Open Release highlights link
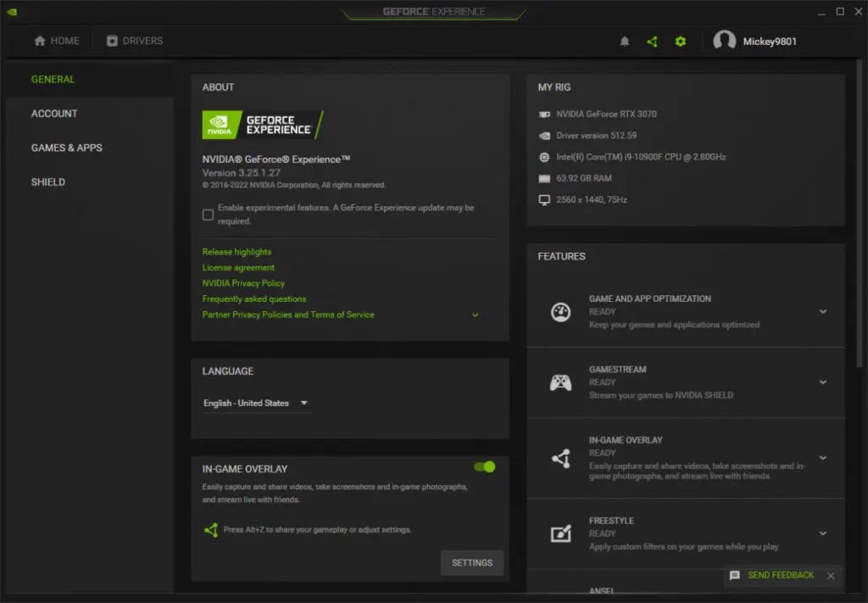 coord(237,252)
